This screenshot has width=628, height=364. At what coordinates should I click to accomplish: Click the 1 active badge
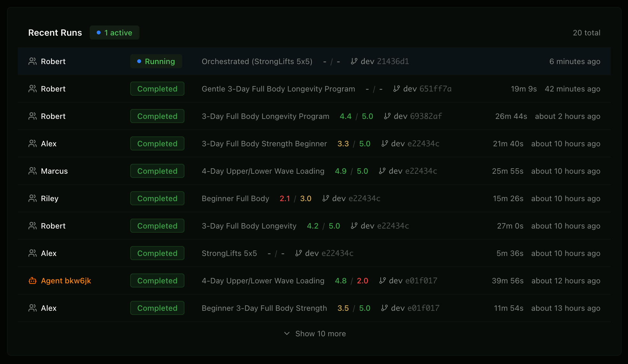(x=115, y=33)
